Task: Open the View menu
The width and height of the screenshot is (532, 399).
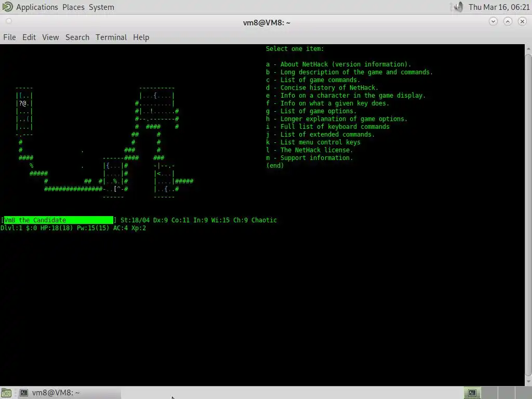Action: (50, 37)
